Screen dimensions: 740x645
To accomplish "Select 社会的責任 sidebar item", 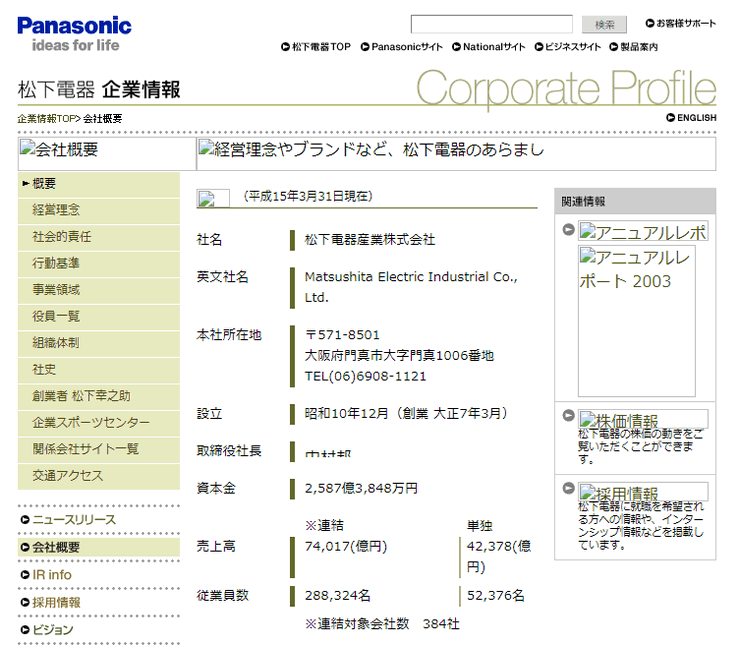I will pos(99,236).
